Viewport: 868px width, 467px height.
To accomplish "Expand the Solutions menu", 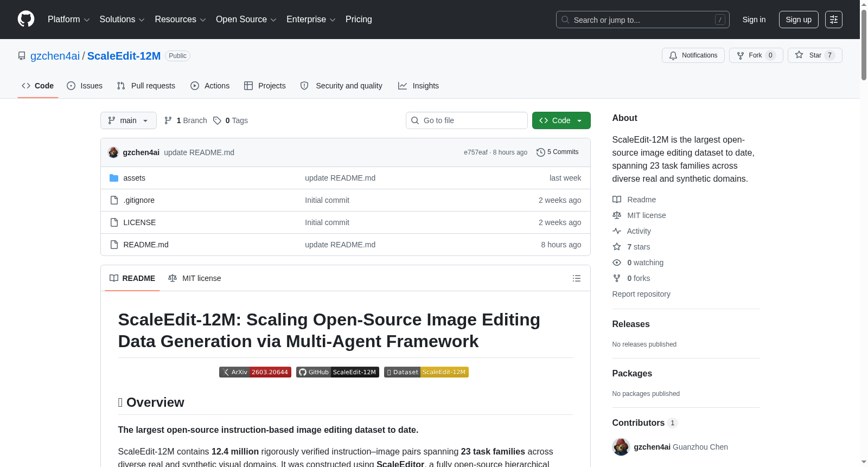I will click(122, 20).
